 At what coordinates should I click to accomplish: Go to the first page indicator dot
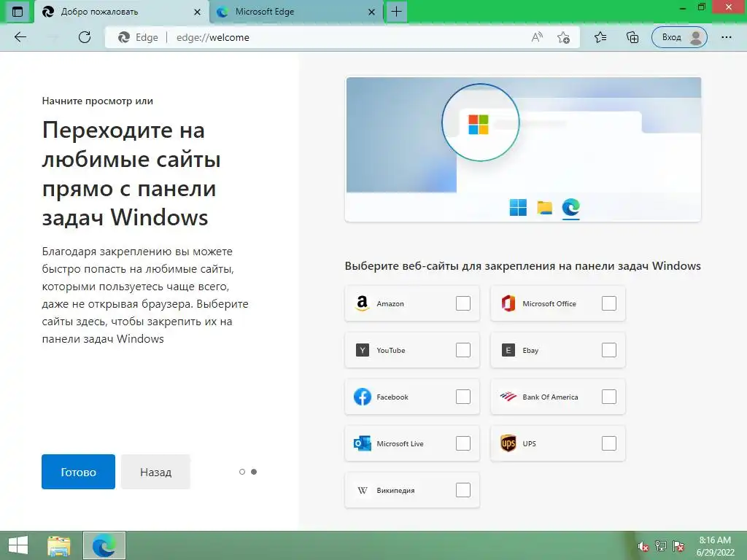[242, 472]
